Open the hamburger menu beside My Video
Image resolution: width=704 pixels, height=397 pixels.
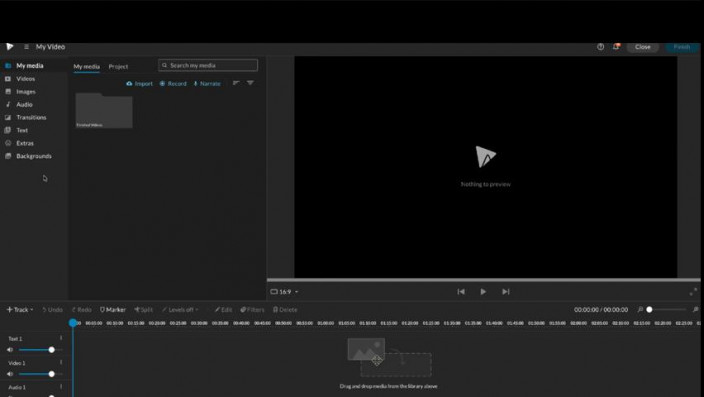(26, 47)
